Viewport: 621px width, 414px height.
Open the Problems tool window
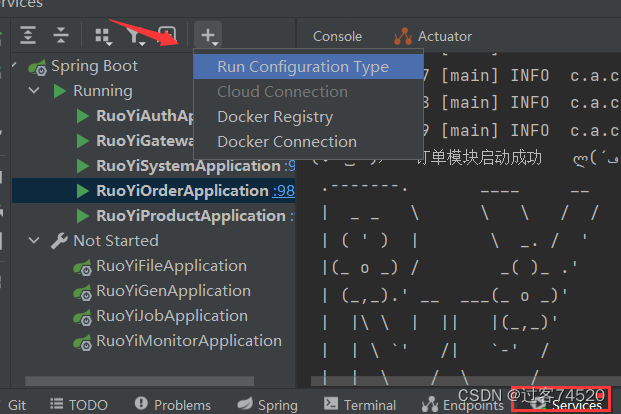point(173,405)
